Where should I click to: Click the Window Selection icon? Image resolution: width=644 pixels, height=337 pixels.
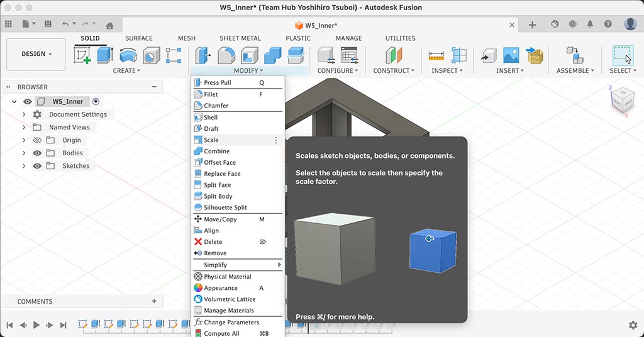click(623, 55)
